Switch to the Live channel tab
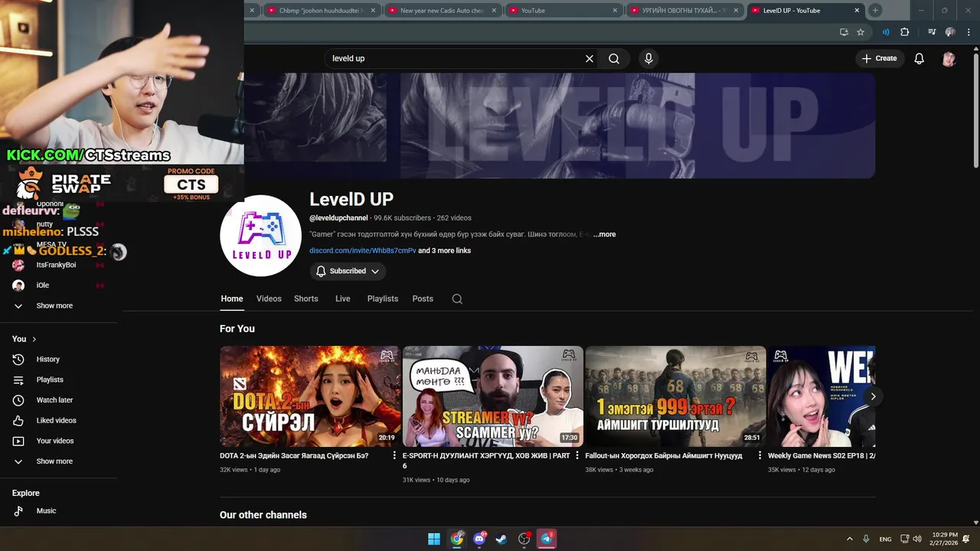Image resolution: width=980 pixels, height=551 pixels. (x=343, y=299)
